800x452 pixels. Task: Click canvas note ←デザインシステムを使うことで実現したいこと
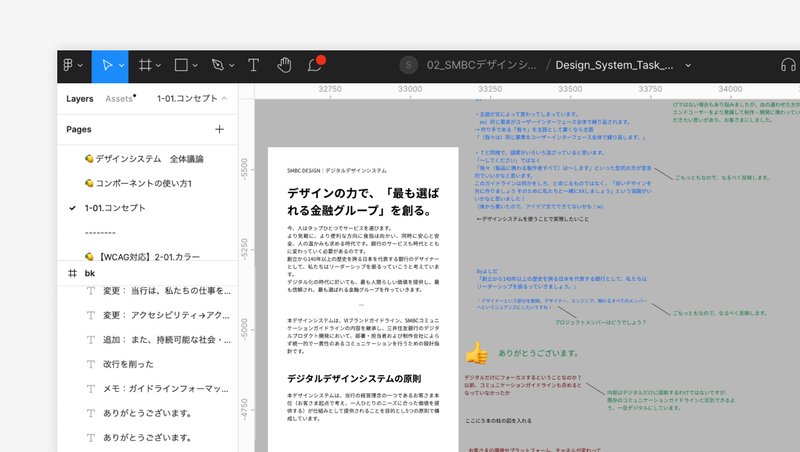[532, 219]
